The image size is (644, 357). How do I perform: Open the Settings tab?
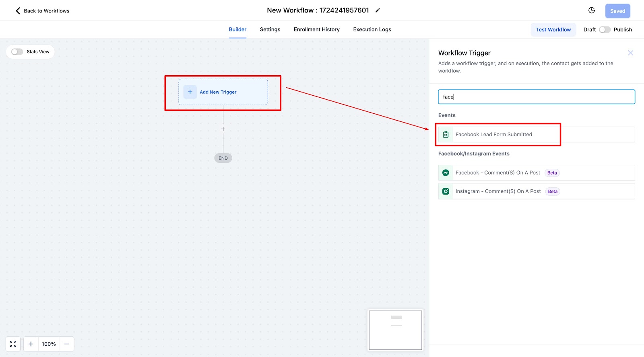click(x=270, y=29)
